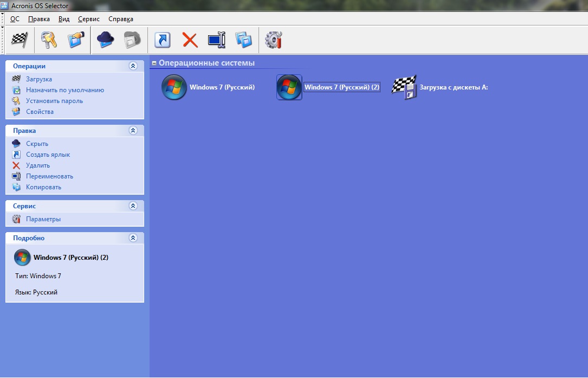Open the Справка menu

(x=121, y=19)
